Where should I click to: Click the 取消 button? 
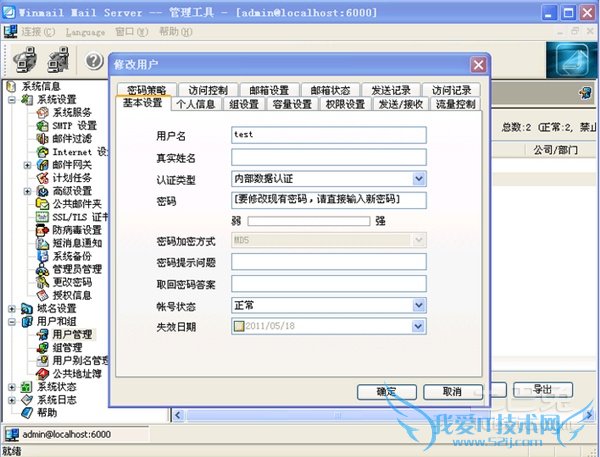(x=452, y=392)
